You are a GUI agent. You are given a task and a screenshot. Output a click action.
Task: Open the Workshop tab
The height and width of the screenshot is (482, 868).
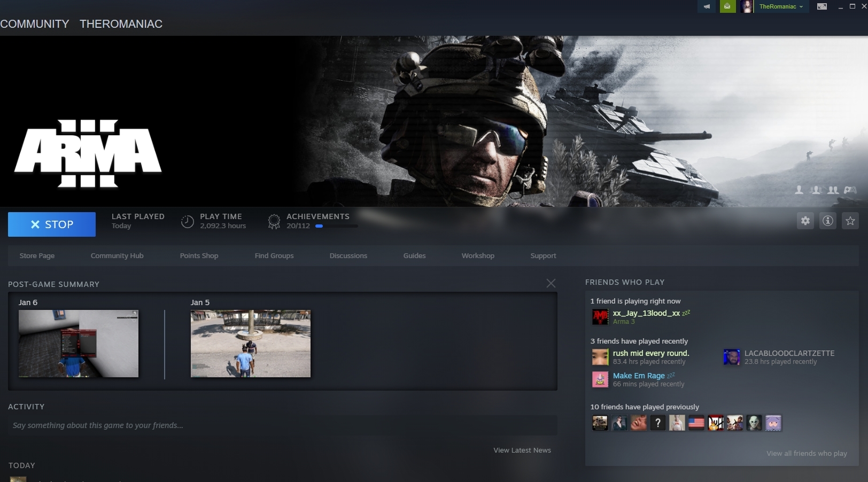[478, 255]
